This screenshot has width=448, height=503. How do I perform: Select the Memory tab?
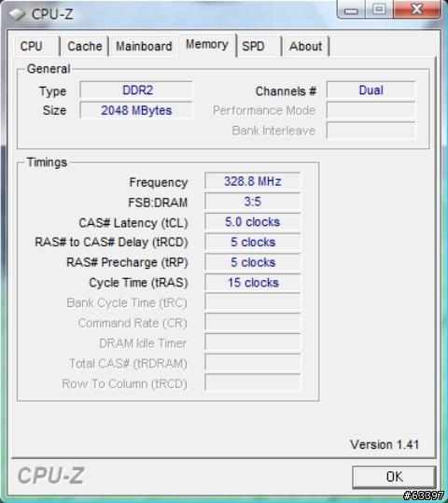[x=207, y=45]
